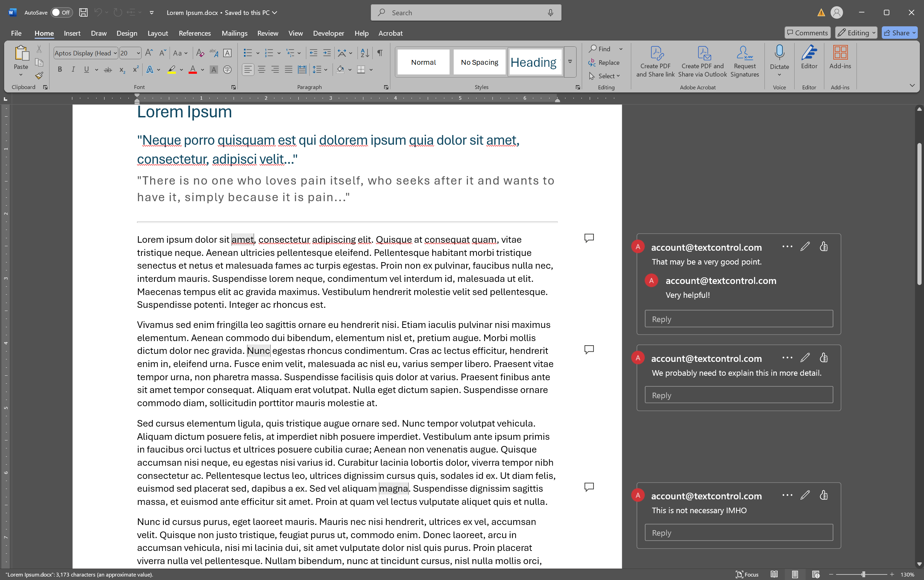Image resolution: width=924 pixels, height=580 pixels.
Task: Open the Acrobat tab
Action: [390, 33]
